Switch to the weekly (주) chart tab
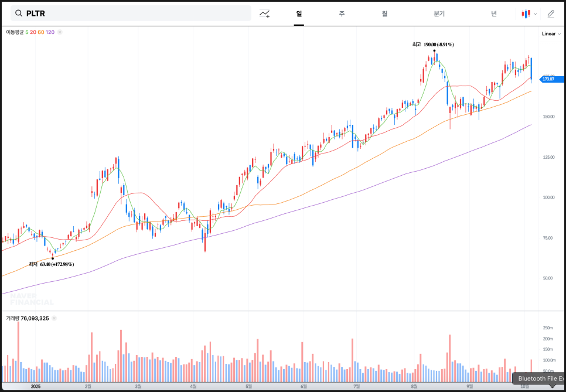Screen dimensions: 566x392 click(342, 13)
